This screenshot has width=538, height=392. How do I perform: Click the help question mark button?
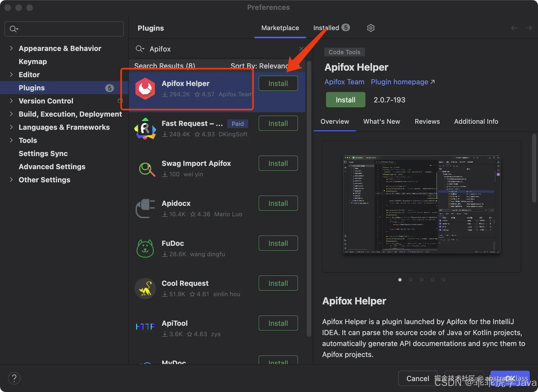14,378
